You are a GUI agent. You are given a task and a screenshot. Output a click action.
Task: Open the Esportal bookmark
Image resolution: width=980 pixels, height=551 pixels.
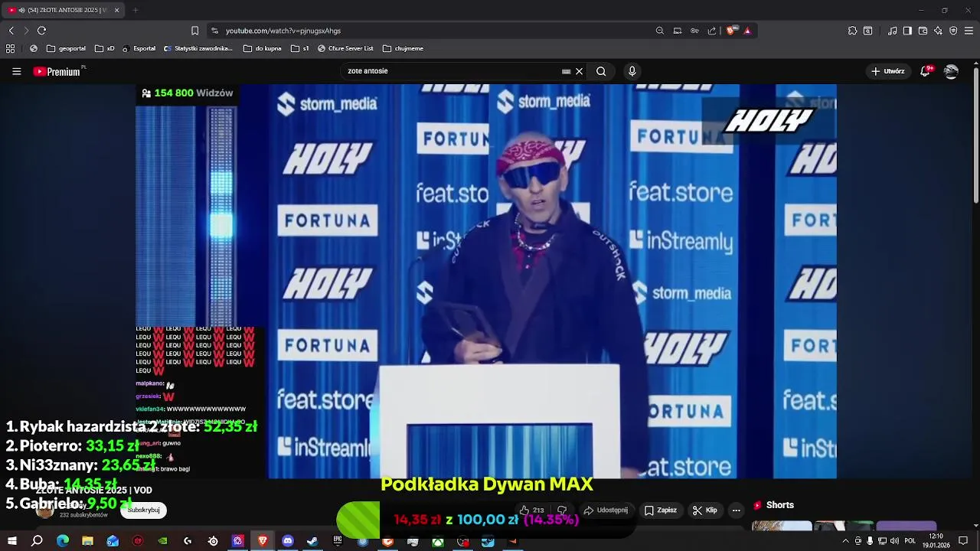[x=139, y=48]
